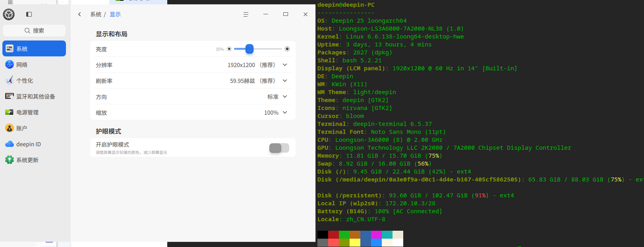Click the 系统 breadcrumb link
The height and width of the screenshot is (247, 644).
96,14
